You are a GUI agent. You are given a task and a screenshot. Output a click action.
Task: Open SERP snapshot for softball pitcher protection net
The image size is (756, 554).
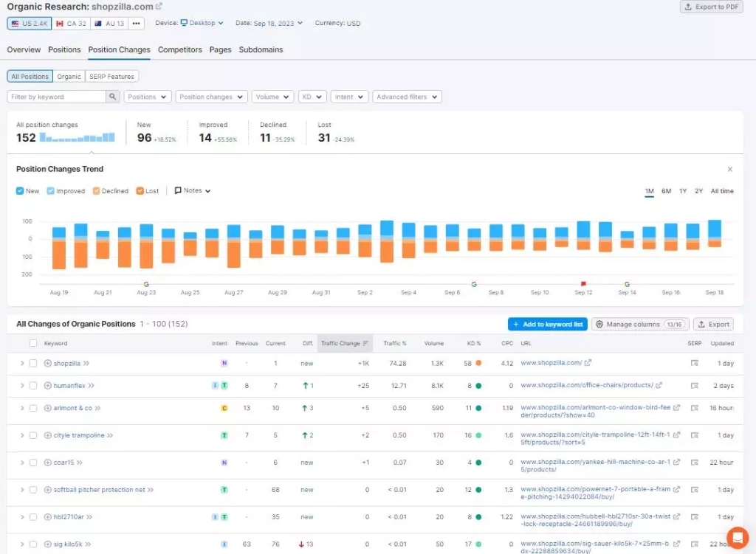tap(694, 489)
